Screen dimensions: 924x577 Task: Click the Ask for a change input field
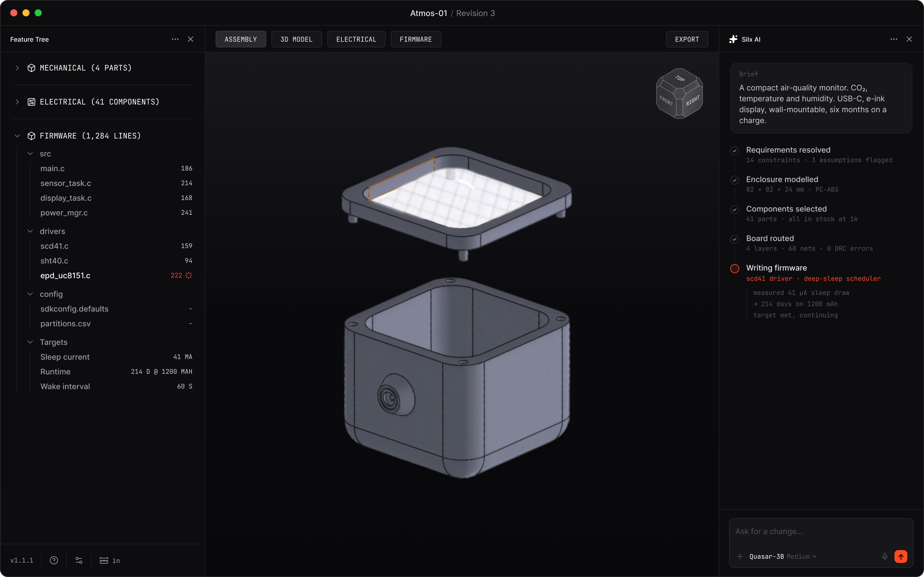tap(821, 531)
